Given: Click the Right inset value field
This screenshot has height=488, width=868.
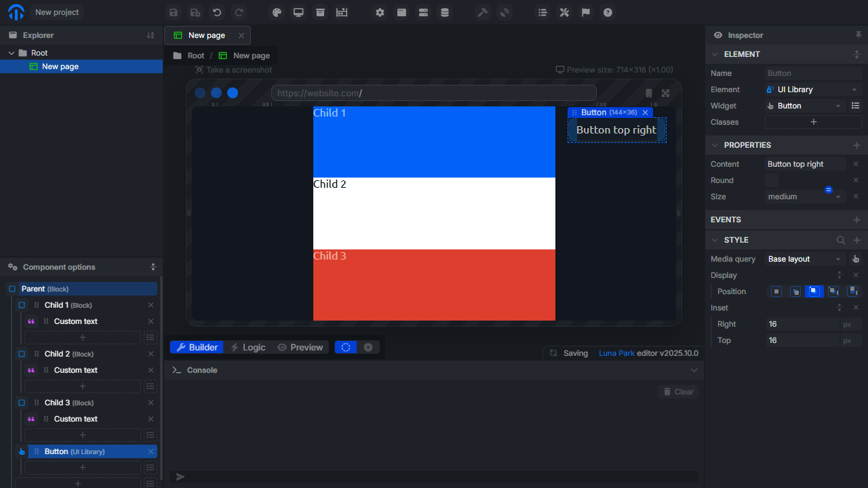Looking at the screenshot, I should click(803, 324).
